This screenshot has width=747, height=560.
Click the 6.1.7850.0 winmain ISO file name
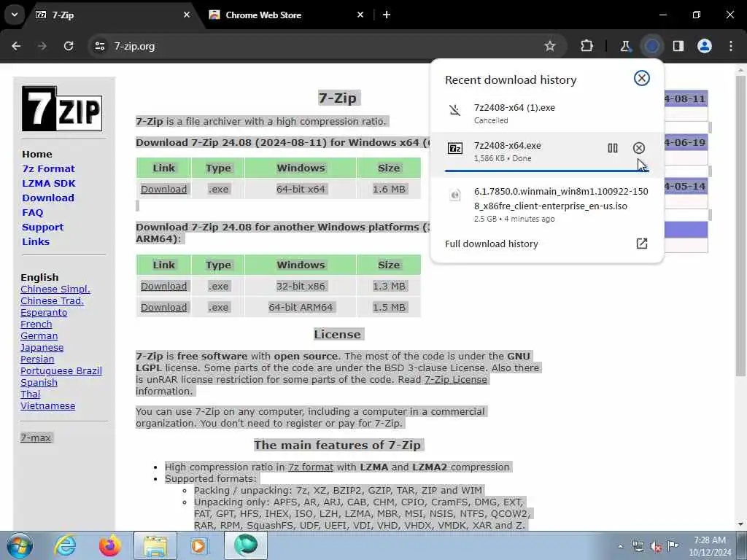point(561,198)
